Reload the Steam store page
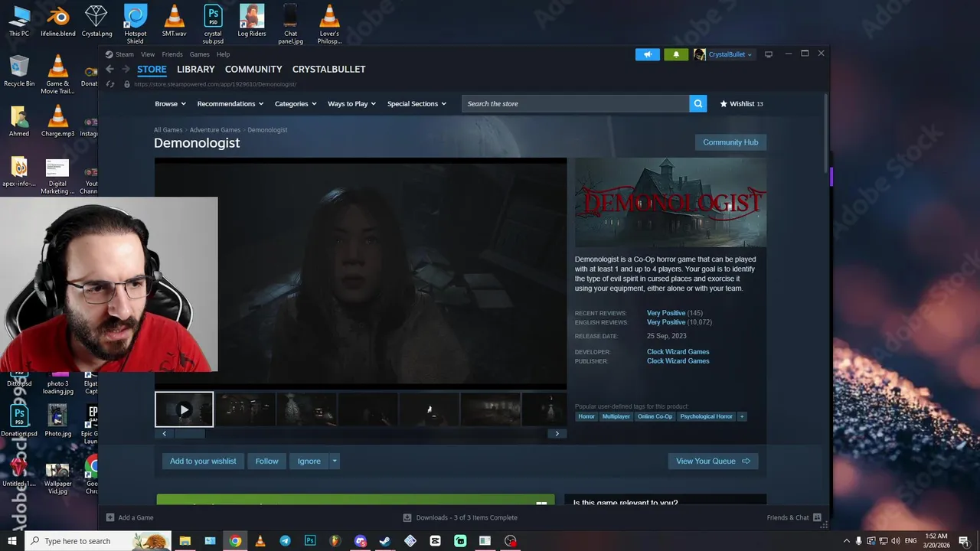980x551 pixels. 110,84
